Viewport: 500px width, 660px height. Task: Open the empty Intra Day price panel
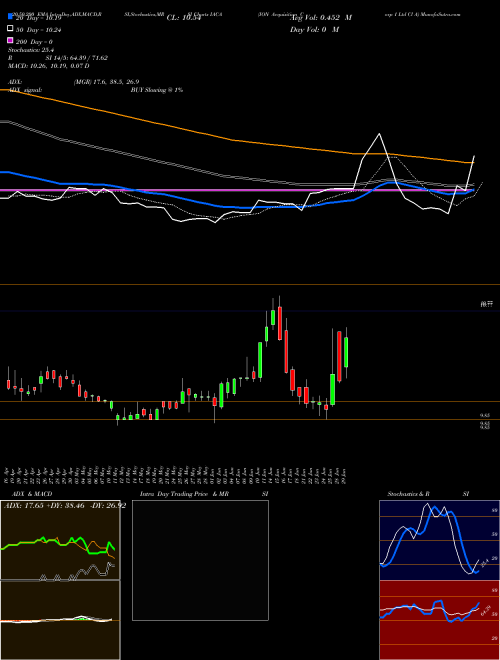(200, 560)
